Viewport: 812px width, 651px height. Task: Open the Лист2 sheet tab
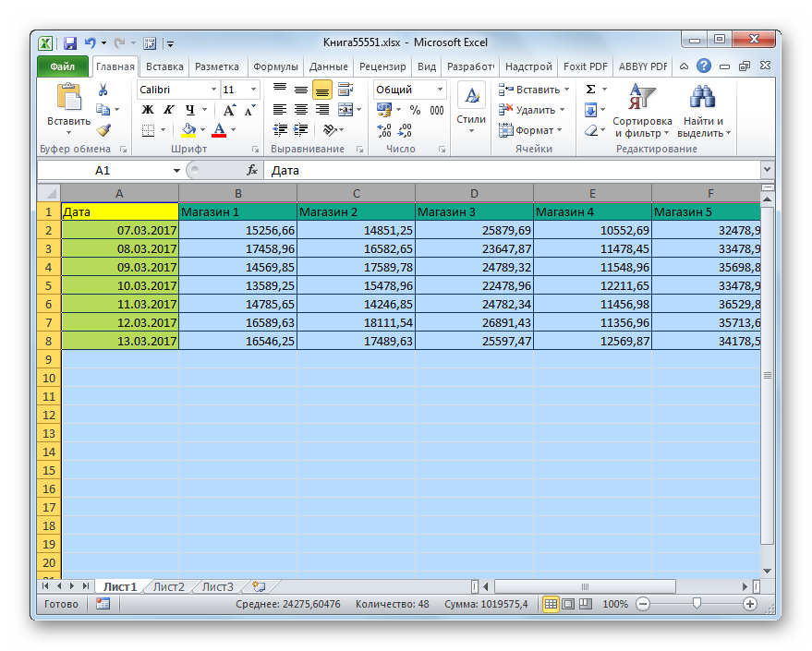click(x=168, y=586)
